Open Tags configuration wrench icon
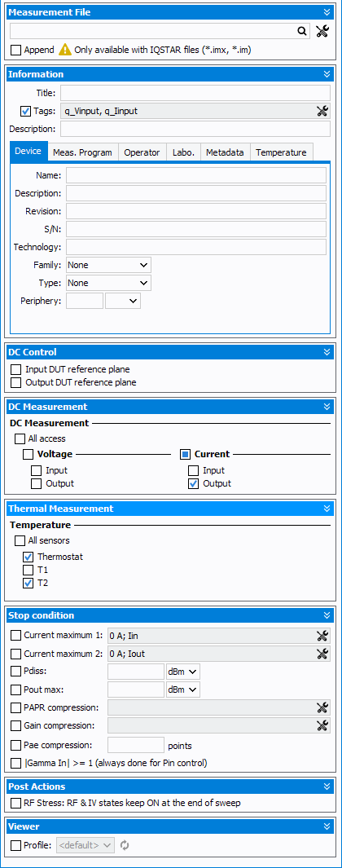Screen dimensions: 342x868 click(x=322, y=111)
